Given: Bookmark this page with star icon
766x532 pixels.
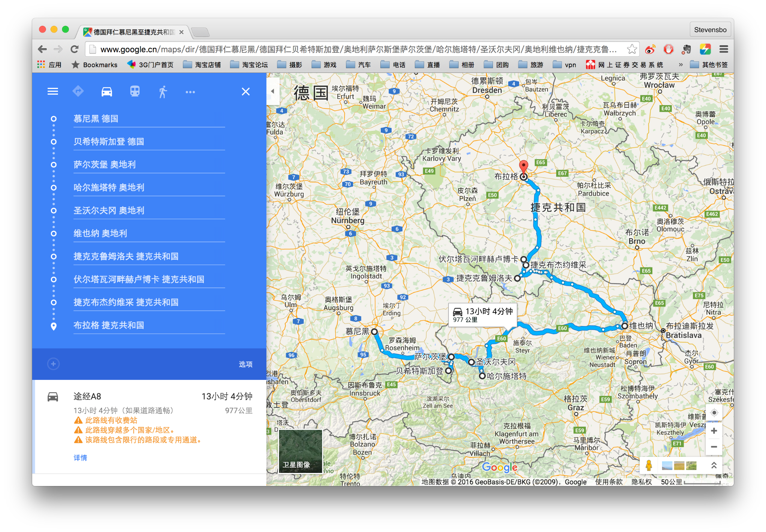Looking at the screenshot, I should coord(632,49).
